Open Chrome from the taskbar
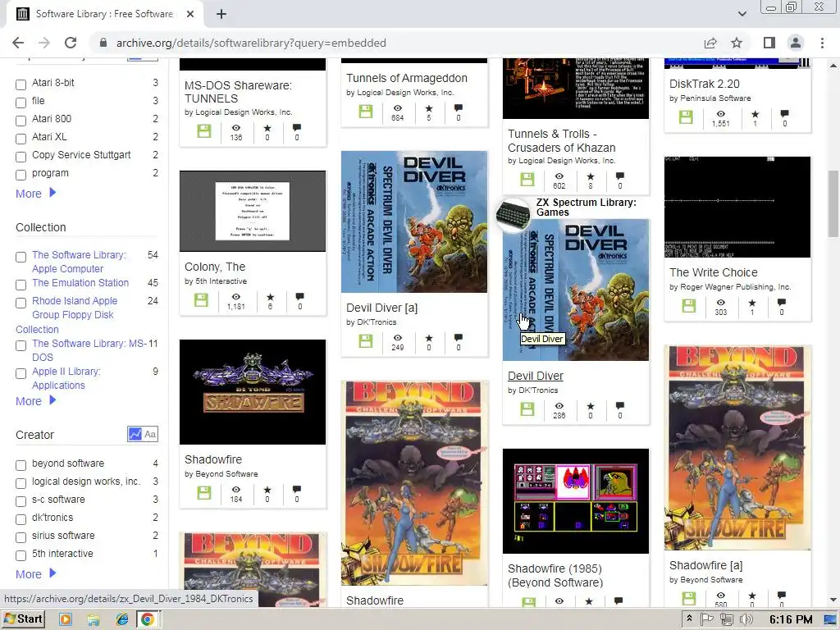The width and height of the screenshot is (840, 630). click(x=148, y=620)
